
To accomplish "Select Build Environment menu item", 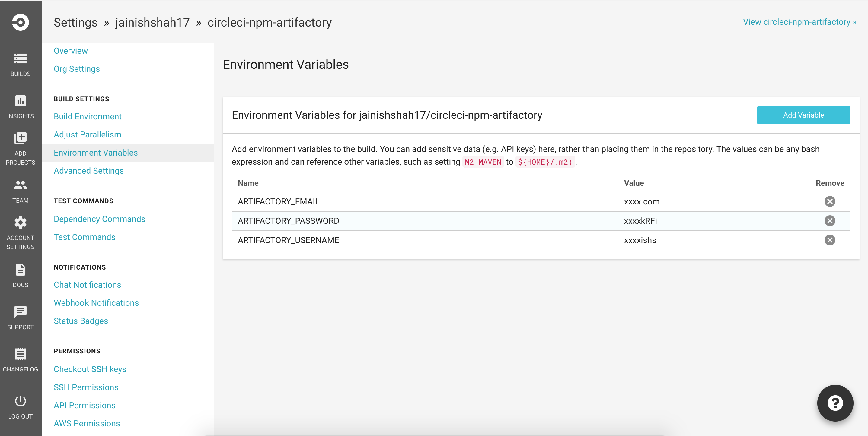I will (x=88, y=116).
